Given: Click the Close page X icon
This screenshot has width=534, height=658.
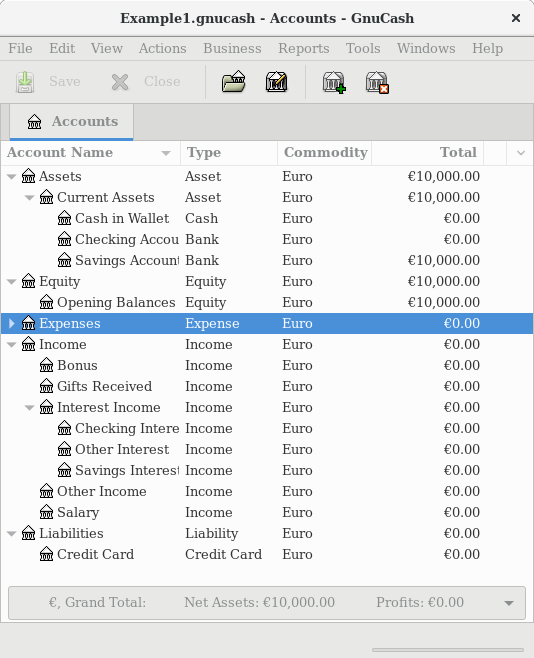Looking at the screenshot, I should click(x=120, y=82).
